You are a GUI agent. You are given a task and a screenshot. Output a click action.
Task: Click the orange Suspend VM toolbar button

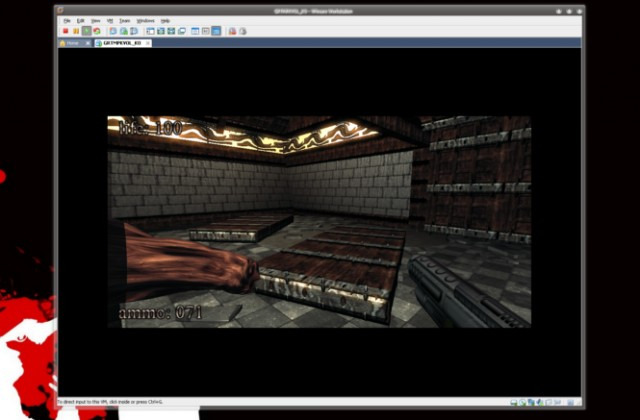(76, 31)
